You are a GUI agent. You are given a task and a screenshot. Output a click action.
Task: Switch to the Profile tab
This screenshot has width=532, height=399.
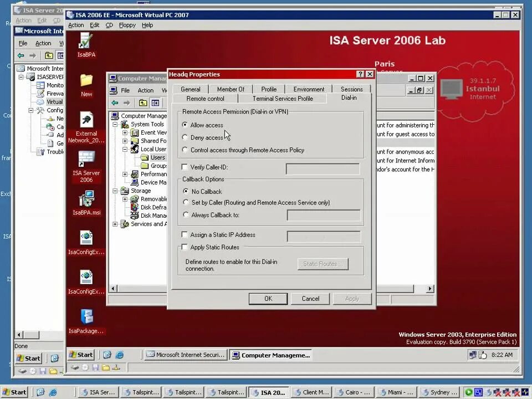[x=269, y=89]
